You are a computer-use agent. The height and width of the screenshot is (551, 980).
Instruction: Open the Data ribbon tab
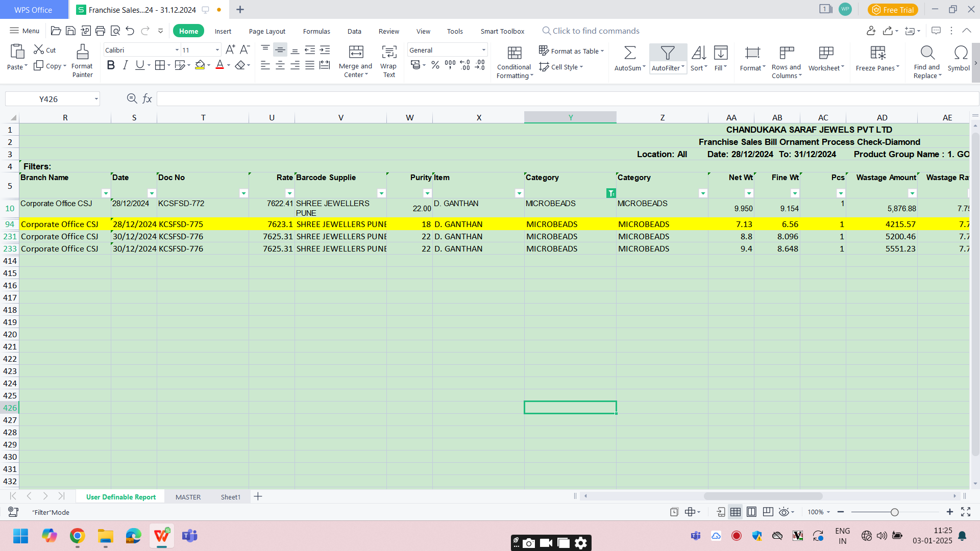(354, 31)
